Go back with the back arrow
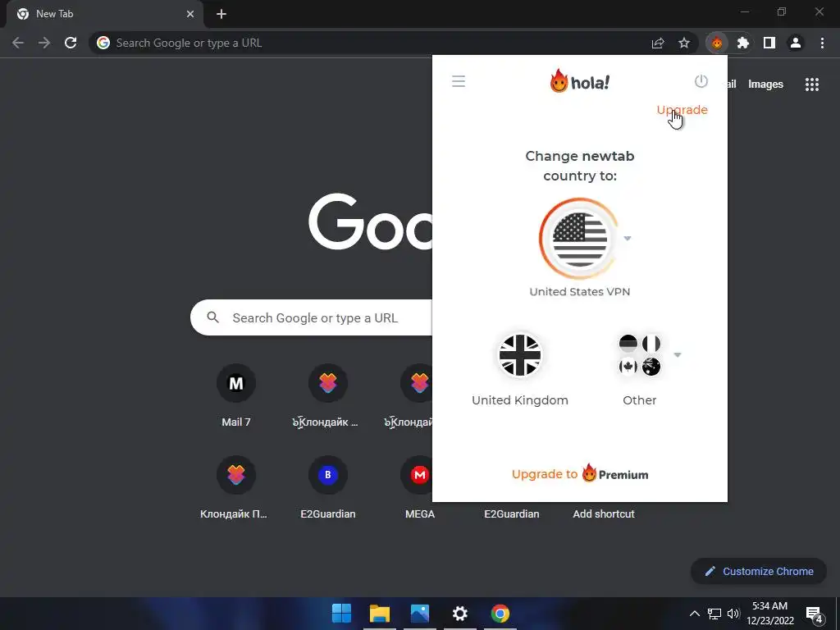 coord(18,43)
